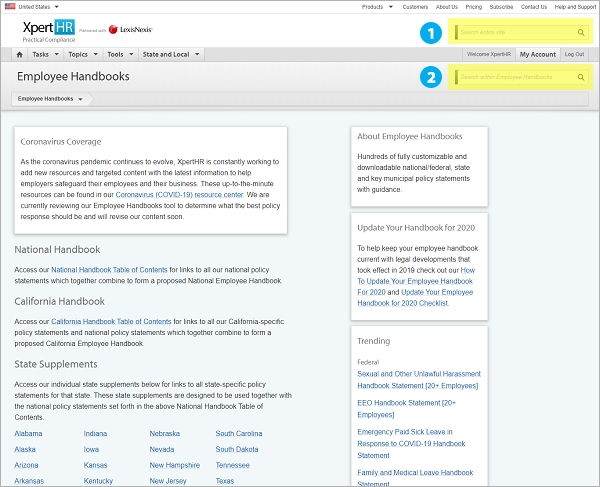This screenshot has width=600, height=487.
Task: Click the XpertHR logo
Action: pos(49,31)
